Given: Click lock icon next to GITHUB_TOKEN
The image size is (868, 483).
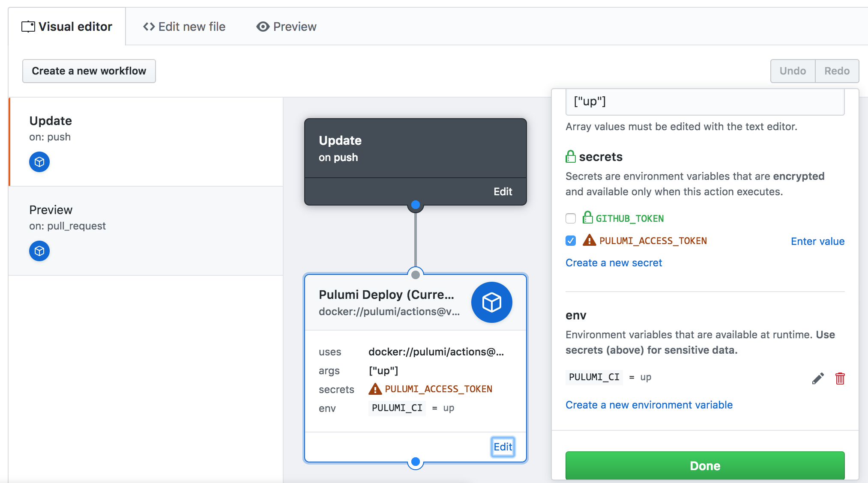Looking at the screenshot, I should [588, 218].
